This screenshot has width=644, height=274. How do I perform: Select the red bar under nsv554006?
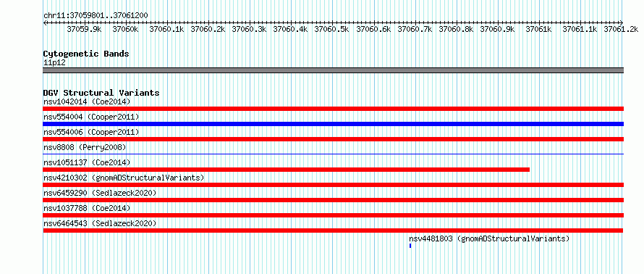tap(333, 139)
